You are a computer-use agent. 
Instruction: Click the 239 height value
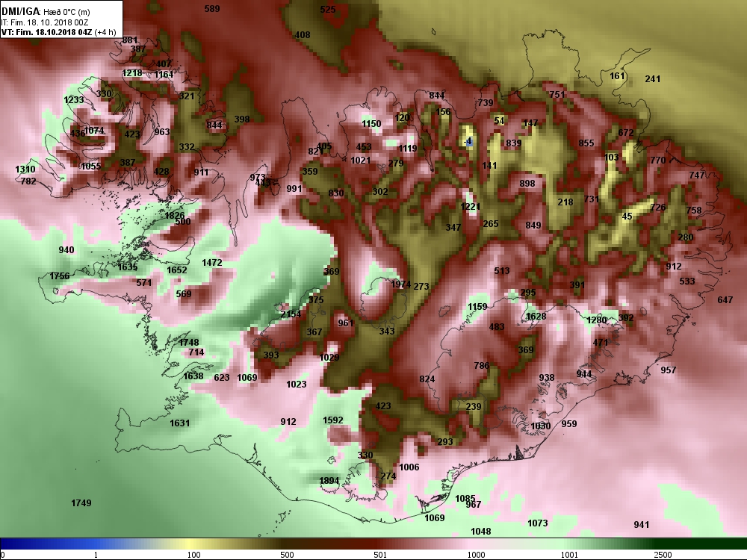point(473,406)
